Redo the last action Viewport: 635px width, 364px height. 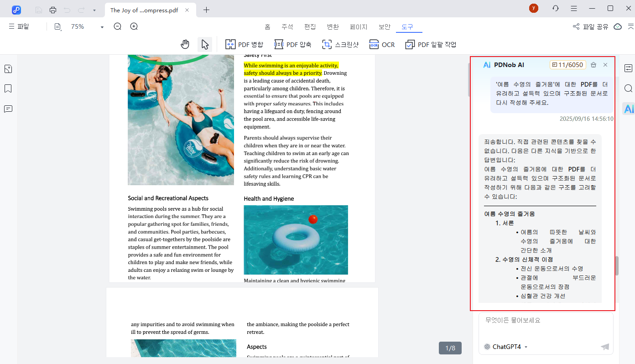(x=81, y=10)
